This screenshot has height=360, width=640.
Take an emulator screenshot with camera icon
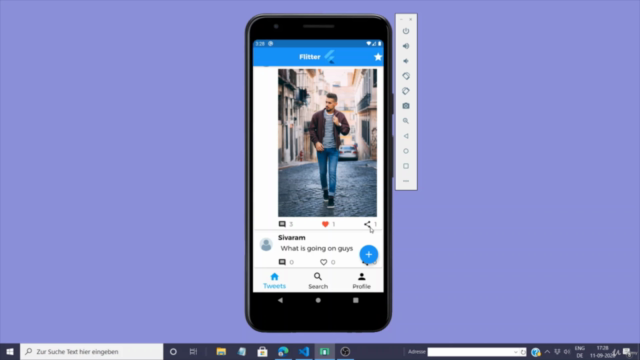pyautogui.click(x=406, y=106)
